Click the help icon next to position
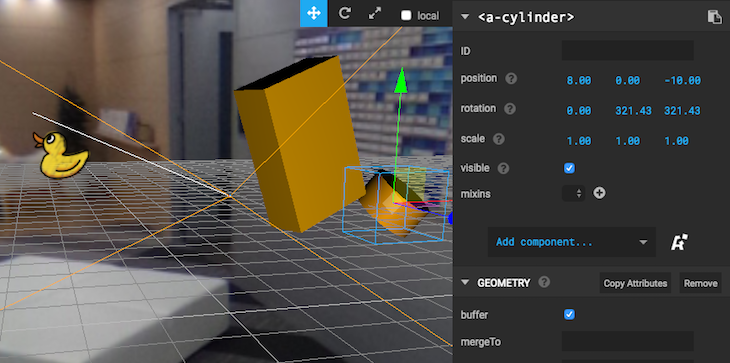This screenshot has height=363, width=730. tap(511, 79)
